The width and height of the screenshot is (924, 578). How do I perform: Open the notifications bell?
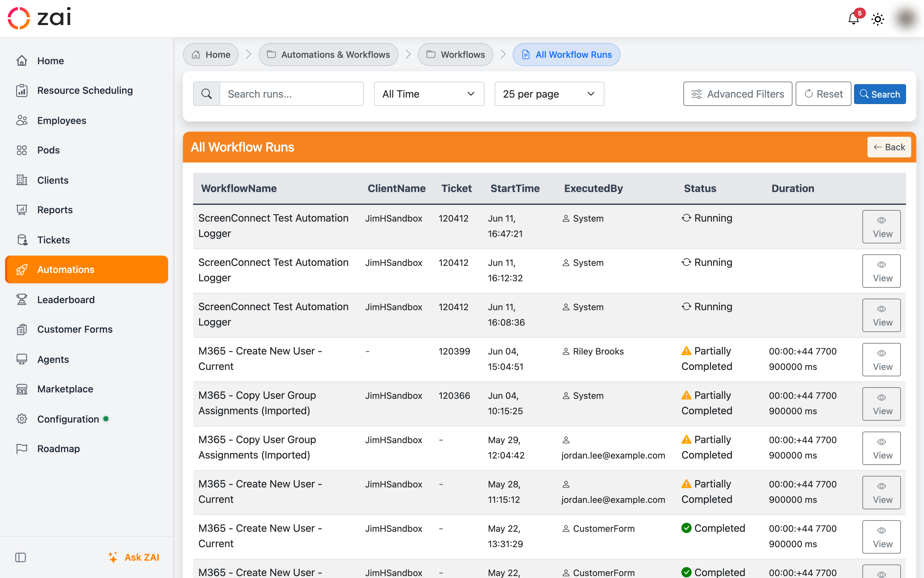pos(853,18)
